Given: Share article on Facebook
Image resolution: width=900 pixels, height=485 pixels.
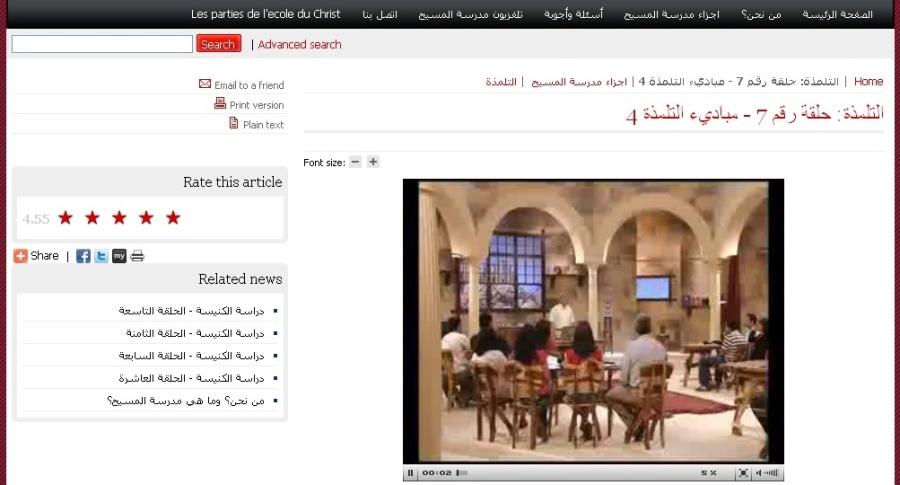Looking at the screenshot, I should click(83, 256).
